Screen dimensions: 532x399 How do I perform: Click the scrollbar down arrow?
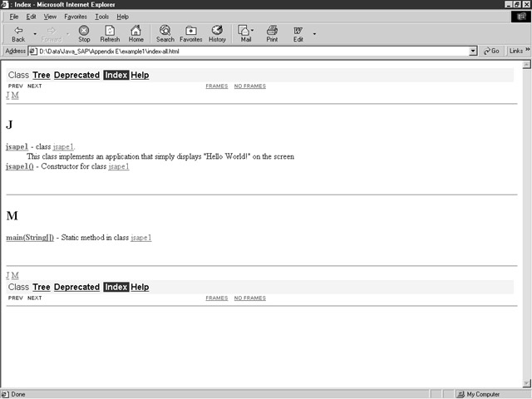pyautogui.click(x=526, y=383)
